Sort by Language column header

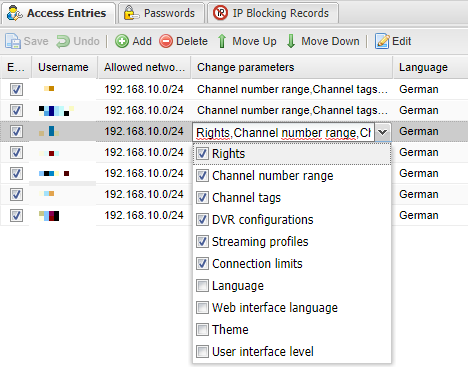(430, 67)
